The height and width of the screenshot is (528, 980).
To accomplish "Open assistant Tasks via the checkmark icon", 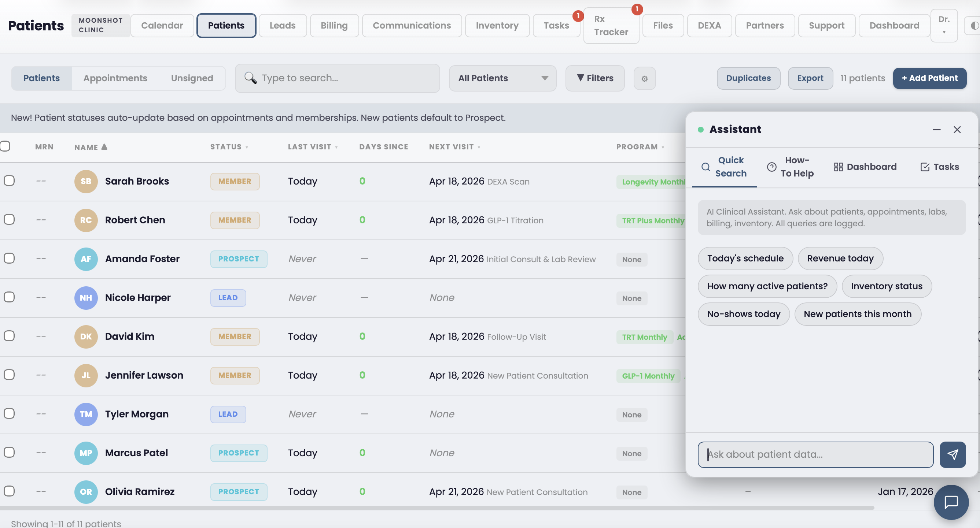I will 925,167.
